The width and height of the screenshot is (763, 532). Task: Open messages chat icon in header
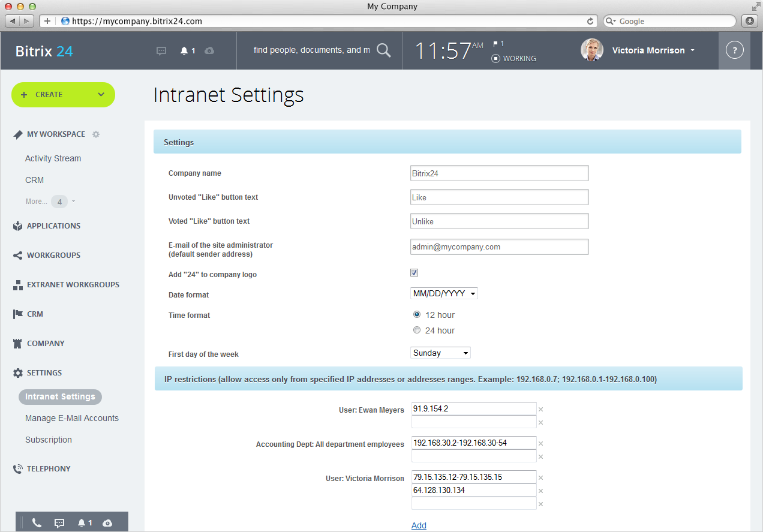[x=161, y=51]
